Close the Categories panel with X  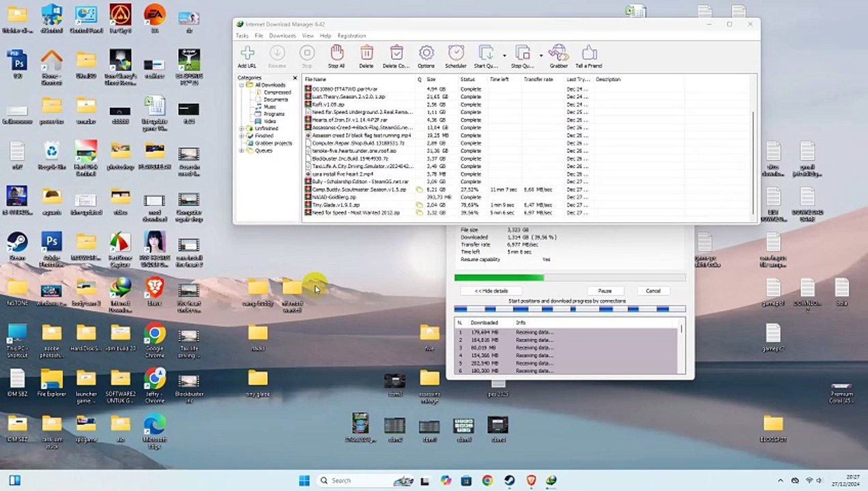click(295, 78)
